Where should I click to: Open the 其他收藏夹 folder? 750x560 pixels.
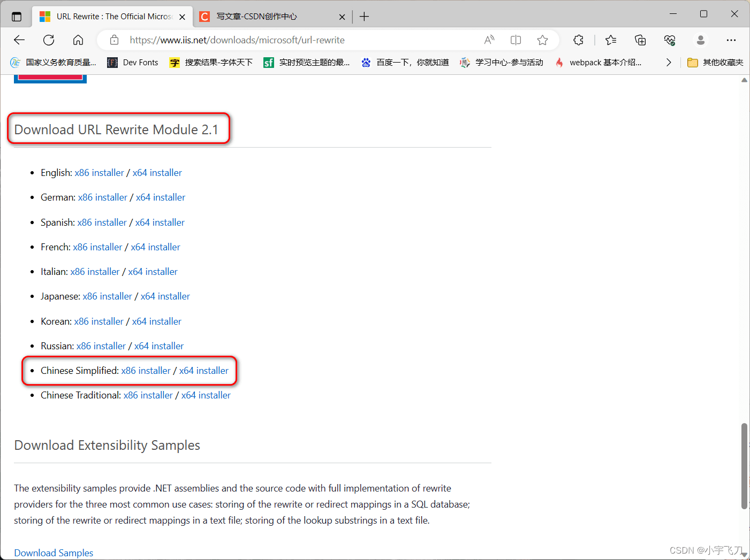click(x=715, y=63)
